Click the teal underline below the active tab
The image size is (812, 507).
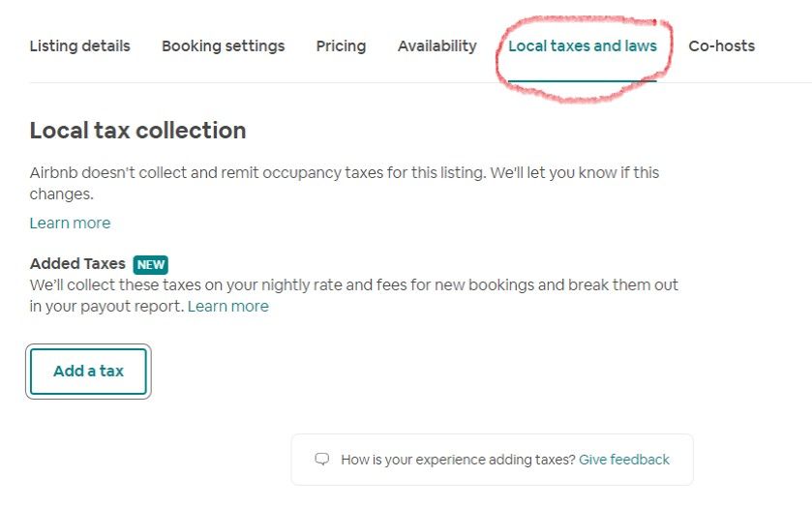click(582, 81)
